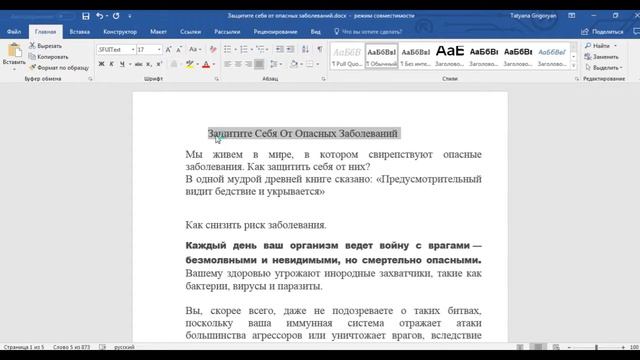
Task: Switch to the Вставка tab
Action: (x=80, y=31)
